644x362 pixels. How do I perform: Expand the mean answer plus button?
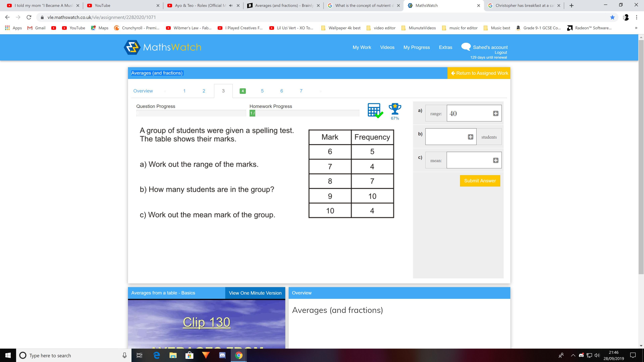496,160
